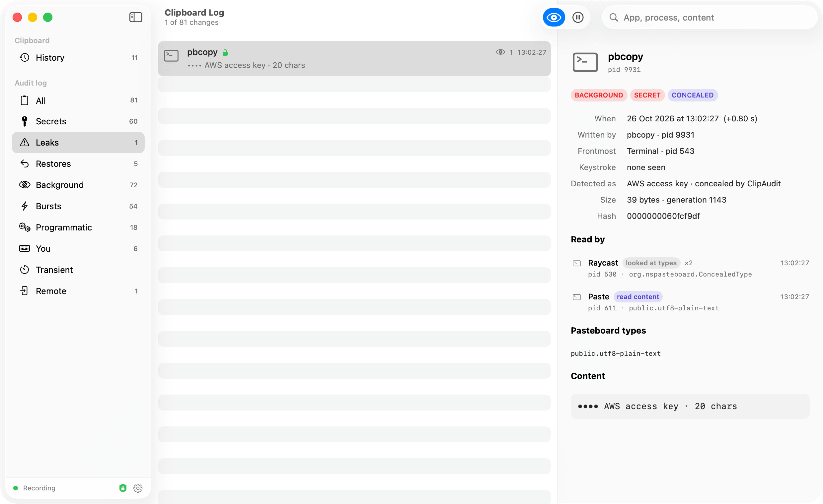
Task: Click the CONCEALED tag badge
Action: coord(692,95)
